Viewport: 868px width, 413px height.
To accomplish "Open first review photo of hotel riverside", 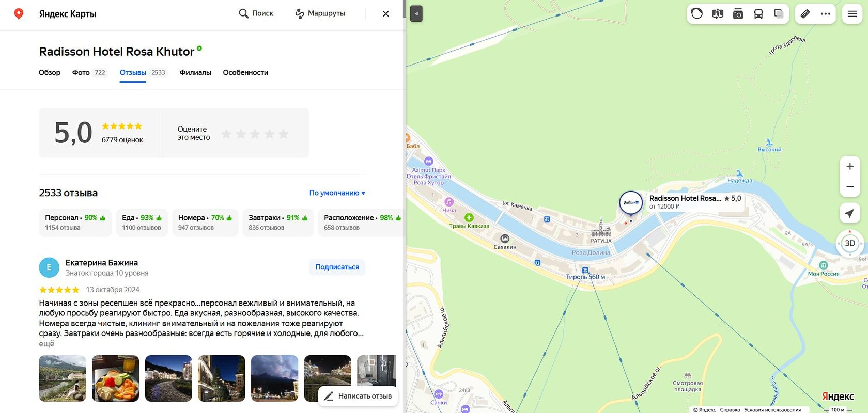I will coord(63,378).
